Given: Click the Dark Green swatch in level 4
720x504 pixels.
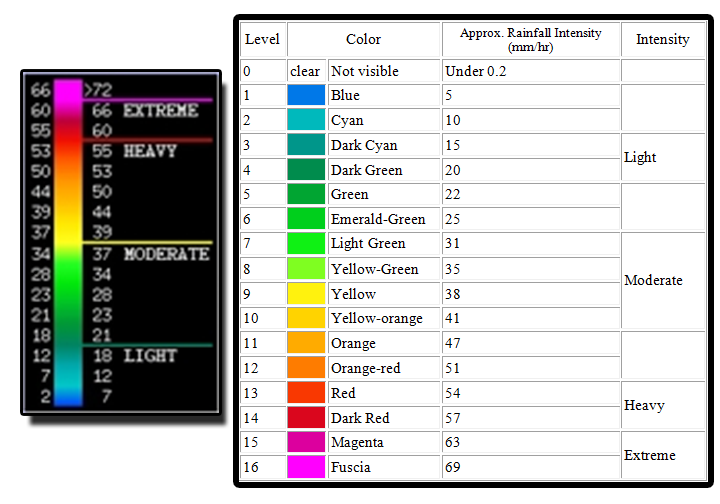Looking at the screenshot, I should tap(306, 170).
